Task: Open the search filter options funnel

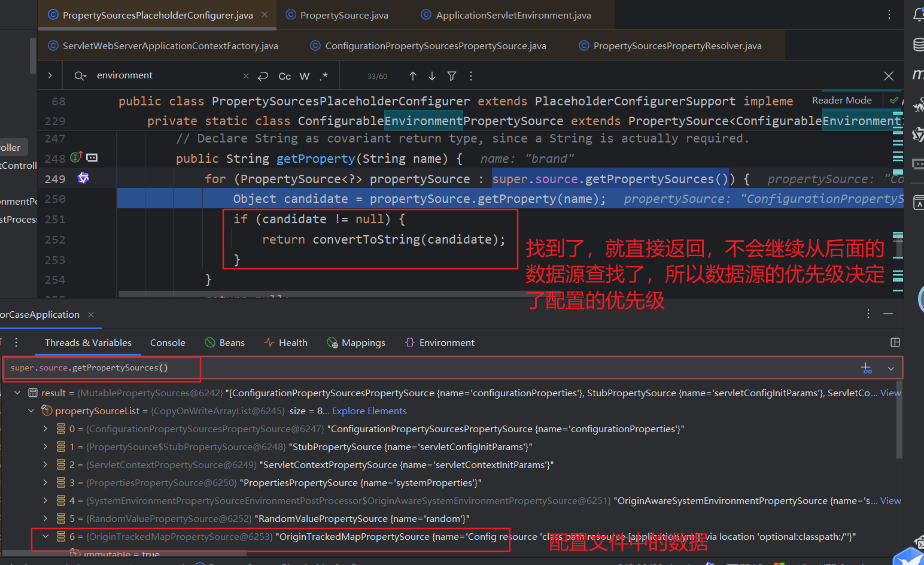Action: pyautogui.click(x=452, y=75)
